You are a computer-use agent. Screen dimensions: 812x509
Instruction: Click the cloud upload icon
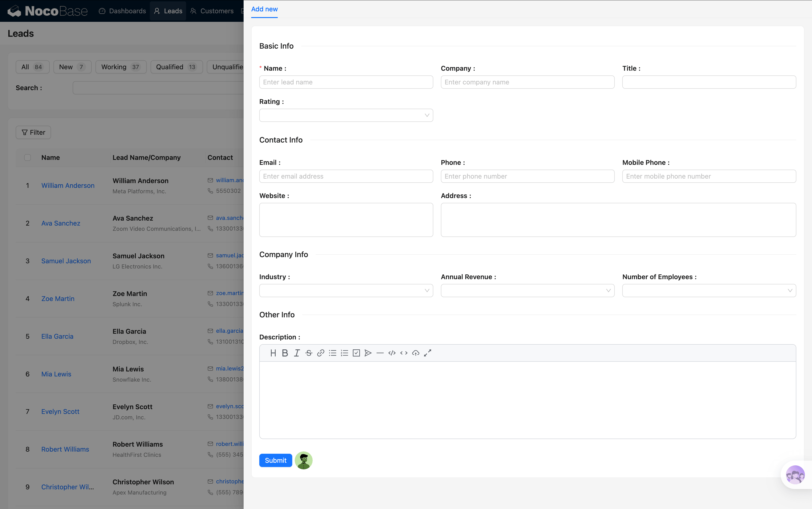coord(416,353)
